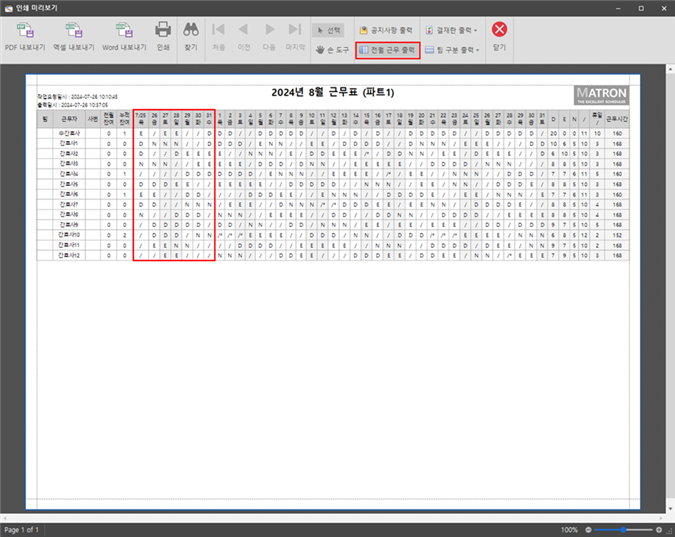Jump to the last page (마지막)
The image size is (675, 537).
tap(294, 34)
